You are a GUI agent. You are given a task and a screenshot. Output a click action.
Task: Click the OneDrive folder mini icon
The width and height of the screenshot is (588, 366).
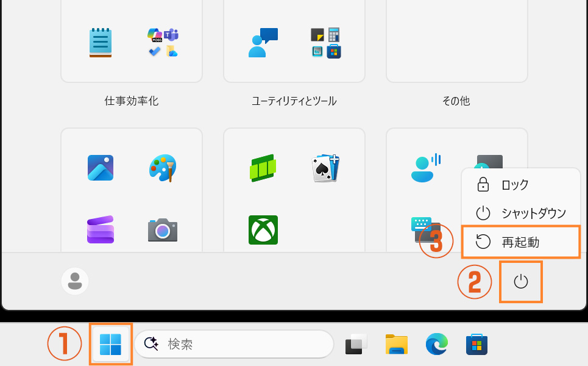tap(172, 51)
